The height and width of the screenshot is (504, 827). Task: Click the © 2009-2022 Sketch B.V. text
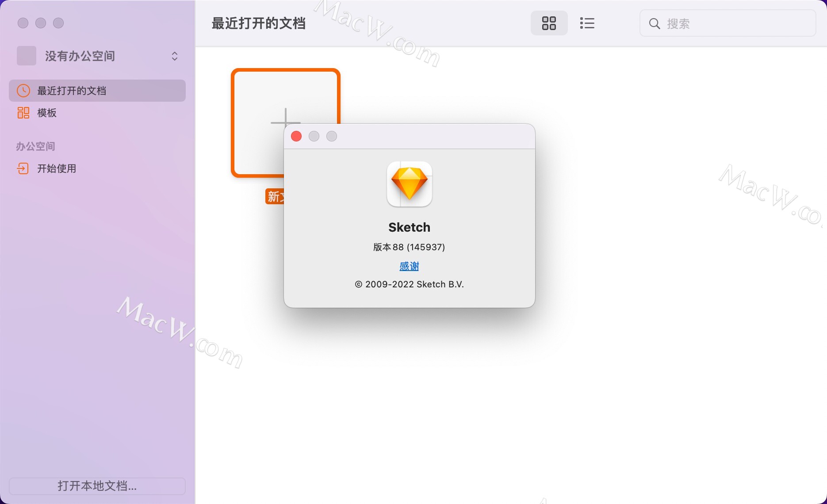(x=409, y=284)
